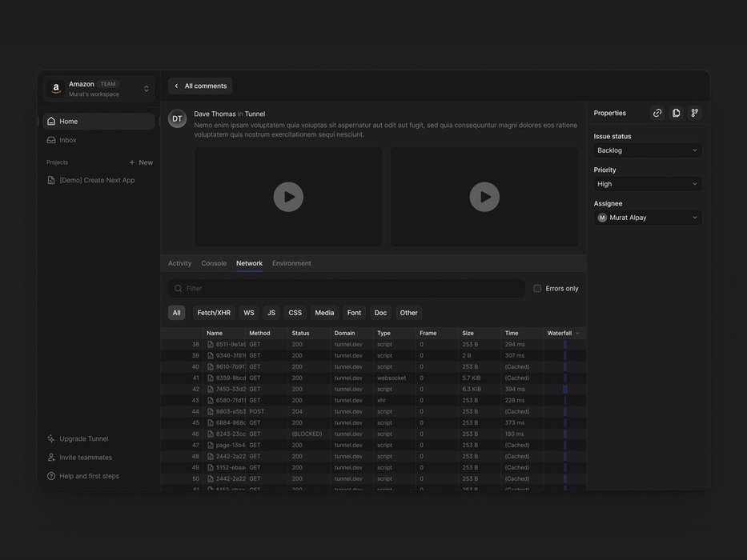The height and width of the screenshot is (560, 747).
Task: Expand the Priority dropdown set to High
Action: tap(648, 184)
